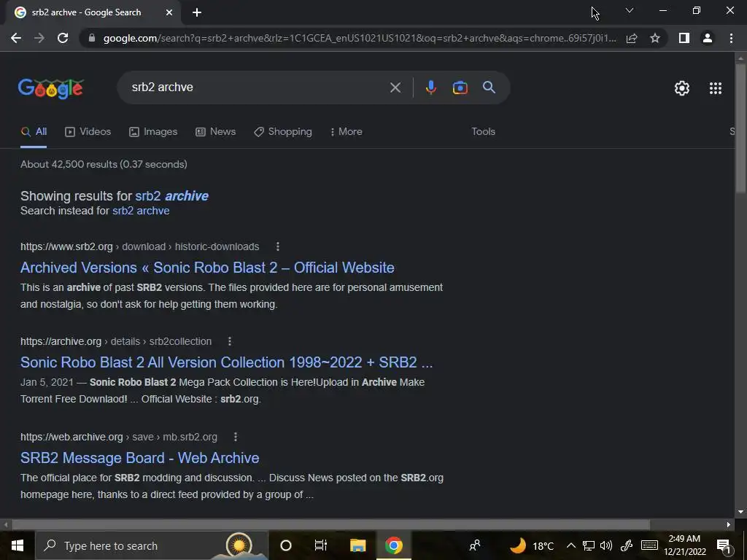Click into the srb2 archve search field
This screenshot has height=560, width=747.
[258, 87]
